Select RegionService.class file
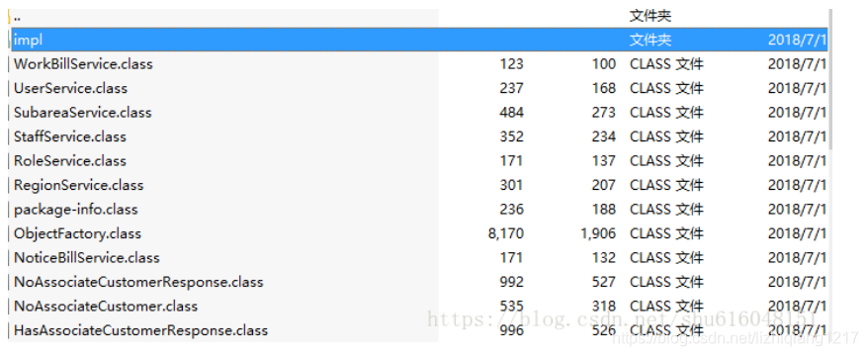Viewport: 868px width, 356px height. pyautogui.click(x=79, y=186)
